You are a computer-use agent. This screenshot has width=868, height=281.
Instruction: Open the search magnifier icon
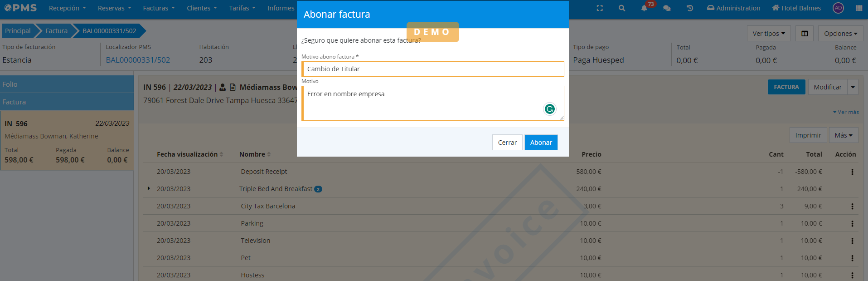coord(622,8)
